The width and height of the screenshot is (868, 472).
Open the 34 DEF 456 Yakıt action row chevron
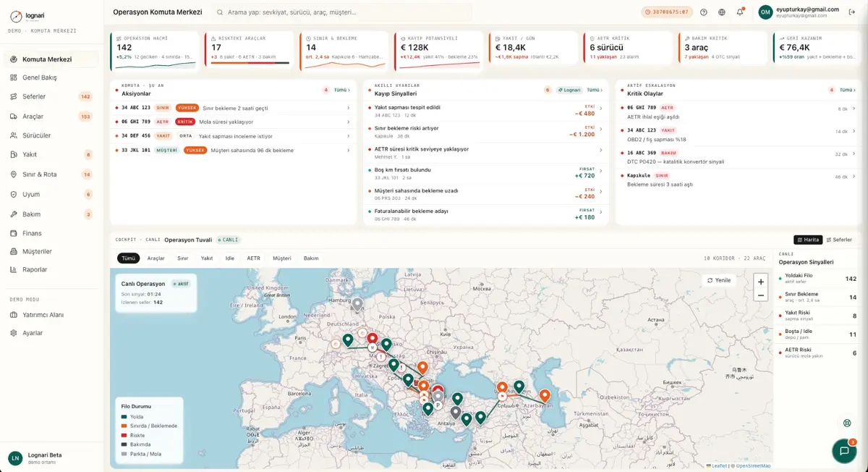348,135
